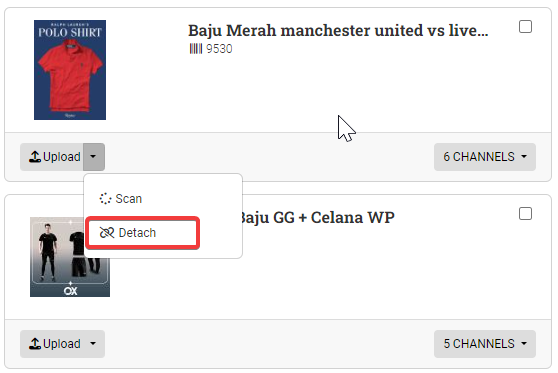Open the 6 CHANNELS dropdown
558x373 pixels.
point(485,157)
